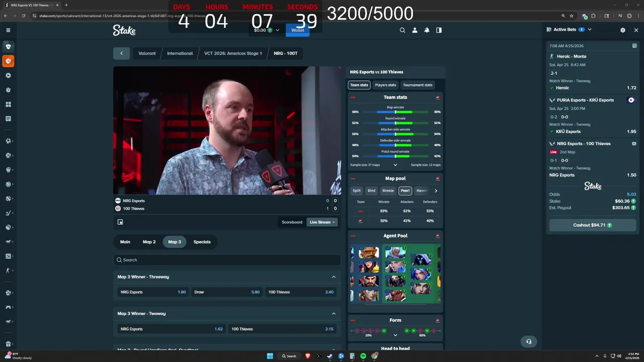Switch to the Scoreboard view

pos(292,222)
